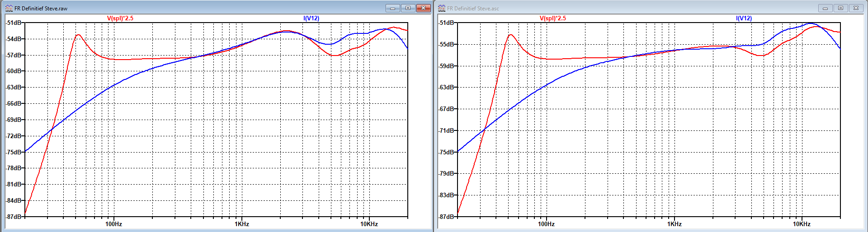868x232 pixels.
Task: Maximize the FR Definitief Steve.asc window
Action: 840,8
